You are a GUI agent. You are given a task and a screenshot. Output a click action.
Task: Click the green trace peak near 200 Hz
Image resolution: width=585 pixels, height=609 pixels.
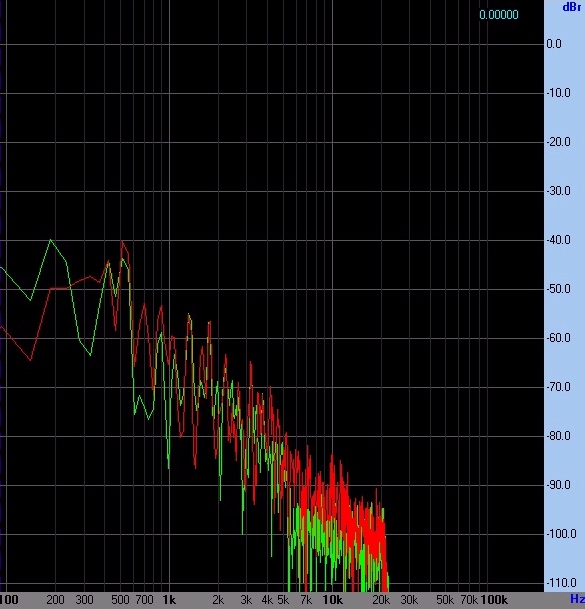tap(50, 240)
